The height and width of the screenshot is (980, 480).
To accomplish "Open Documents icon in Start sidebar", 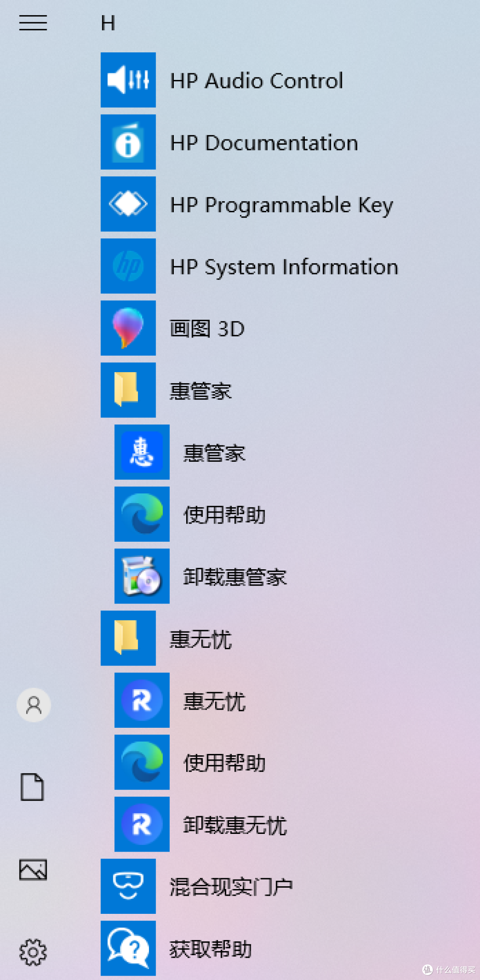I will [x=32, y=787].
